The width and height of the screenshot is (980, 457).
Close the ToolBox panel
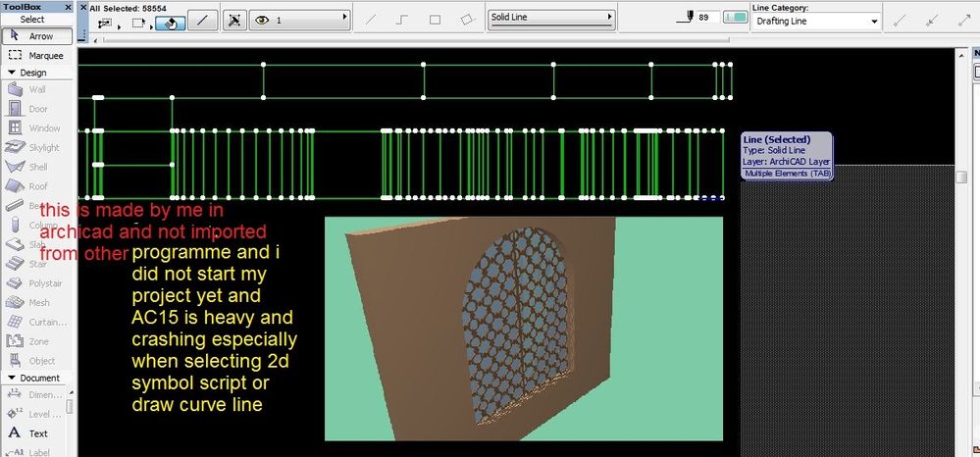click(x=70, y=7)
